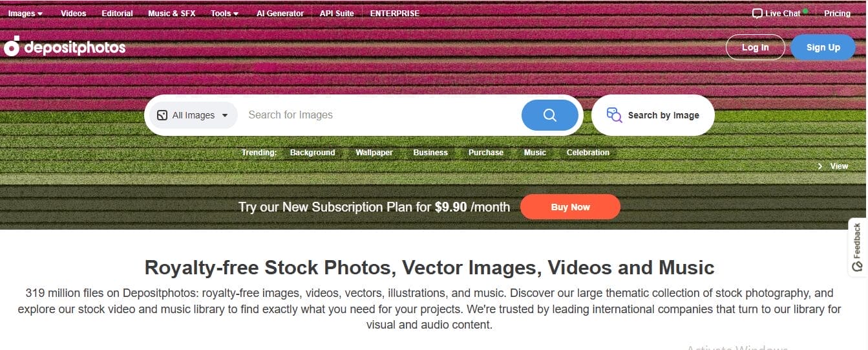
Task: Click the Search for Images input field
Action: pyautogui.click(x=381, y=115)
